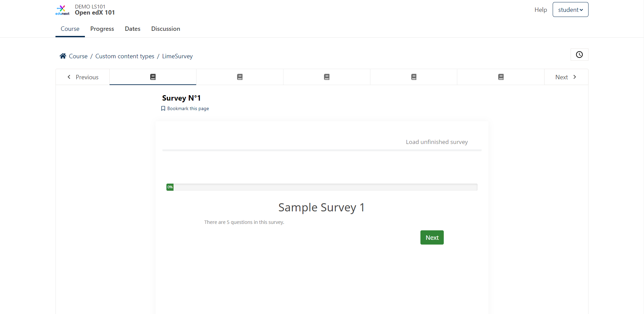Open Custom content types breadcrumb

click(x=125, y=56)
